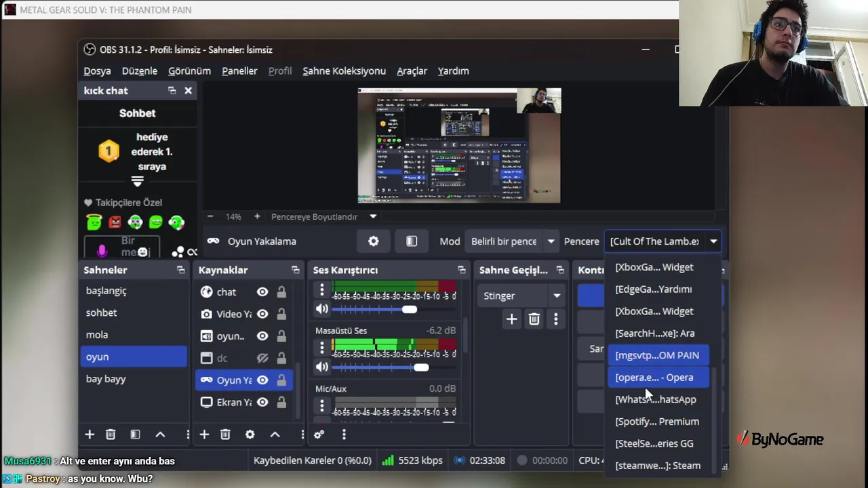Add a new source in Kaynaklar panel
The height and width of the screenshot is (488, 868).
tap(204, 434)
